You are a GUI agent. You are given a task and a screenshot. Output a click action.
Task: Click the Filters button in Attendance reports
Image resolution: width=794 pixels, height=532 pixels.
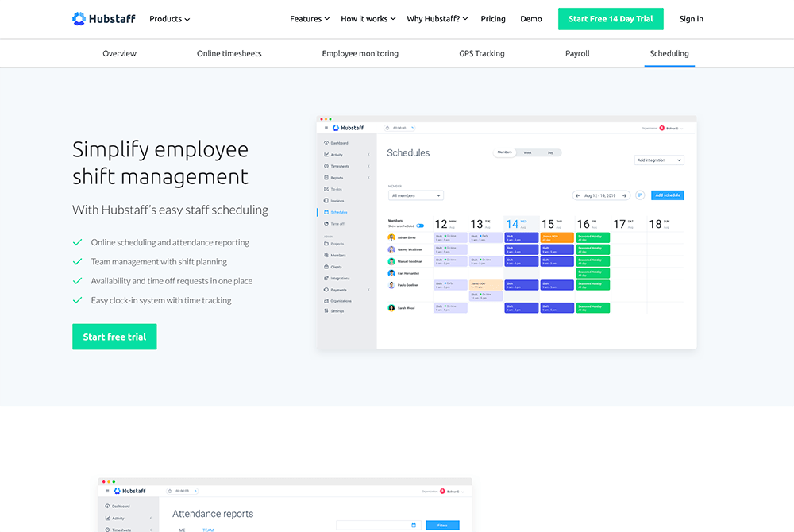pos(442,526)
